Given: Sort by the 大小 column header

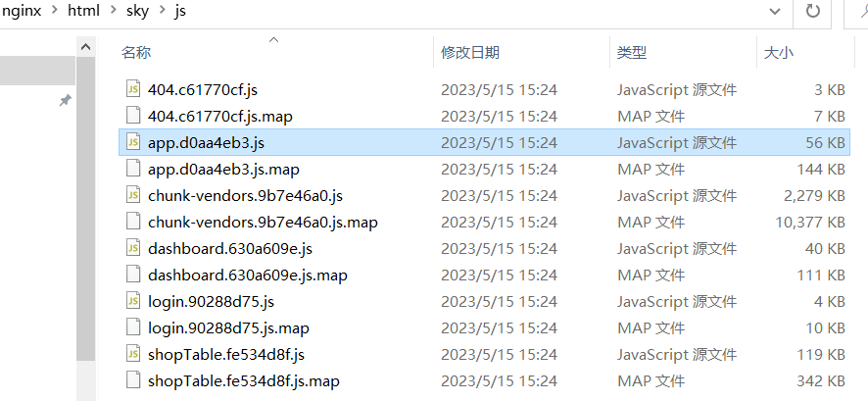Looking at the screenshot, I should point(778,53).
